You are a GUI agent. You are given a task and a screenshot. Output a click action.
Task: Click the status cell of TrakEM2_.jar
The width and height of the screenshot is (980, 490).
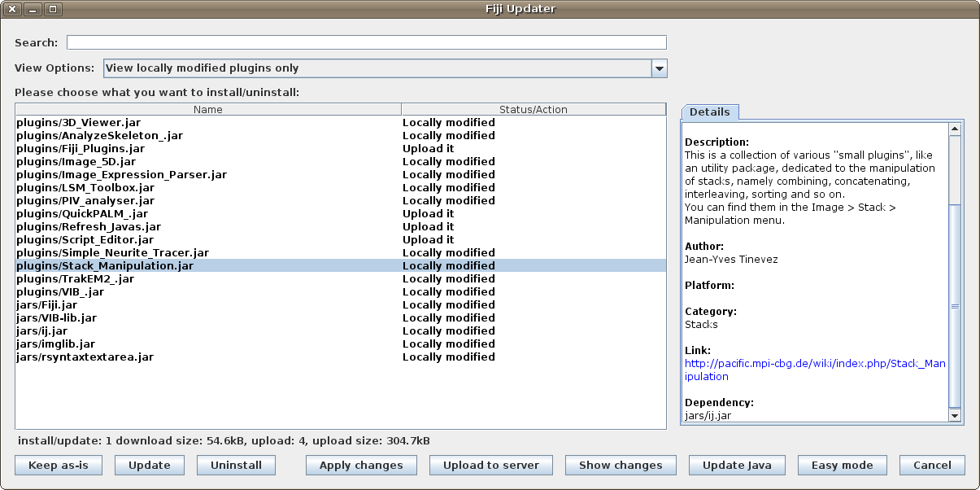[x=534, y=279]
